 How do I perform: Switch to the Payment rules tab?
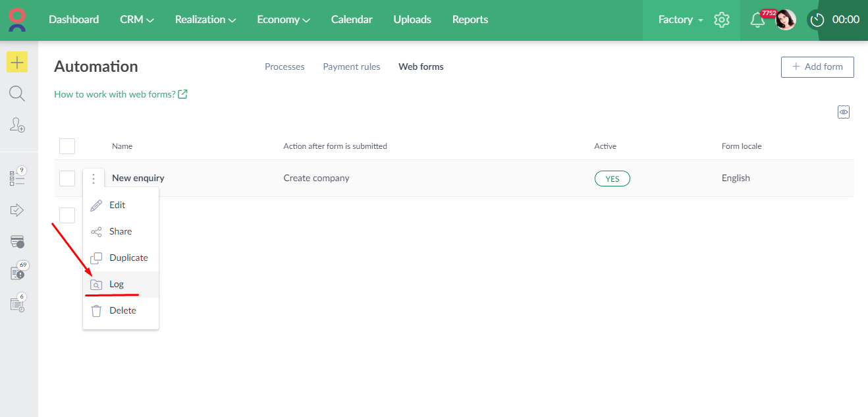351,67
